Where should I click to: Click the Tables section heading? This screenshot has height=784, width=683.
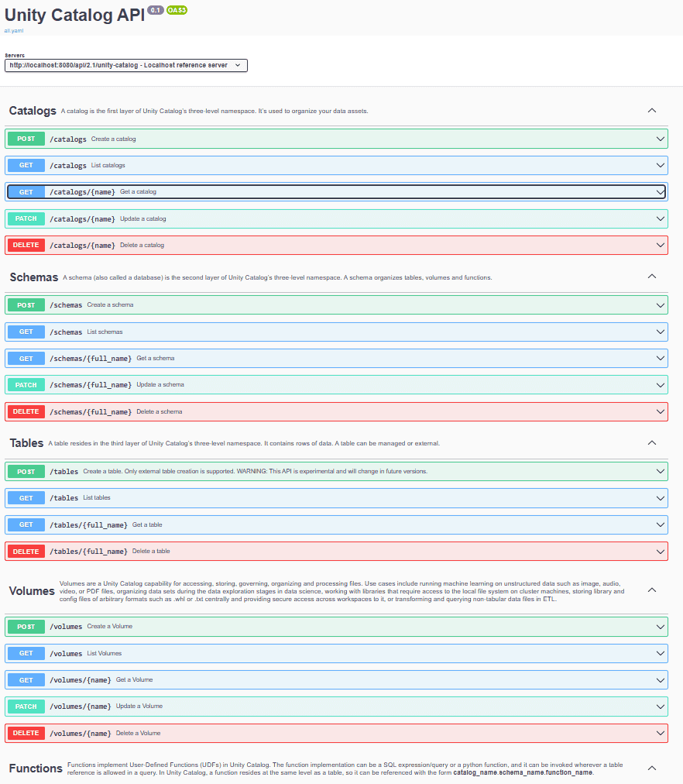coord(26,443)
